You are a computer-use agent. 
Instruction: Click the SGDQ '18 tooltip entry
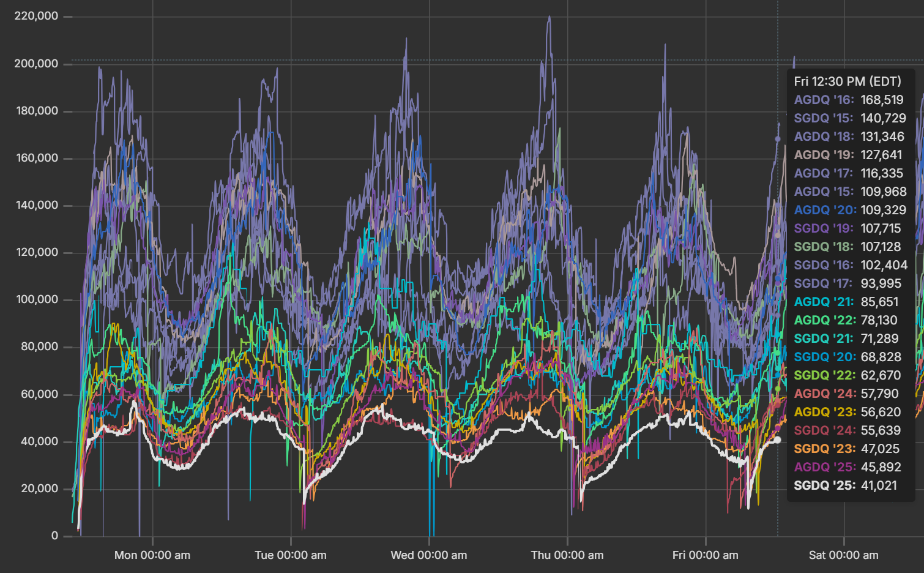coord(848,247)
